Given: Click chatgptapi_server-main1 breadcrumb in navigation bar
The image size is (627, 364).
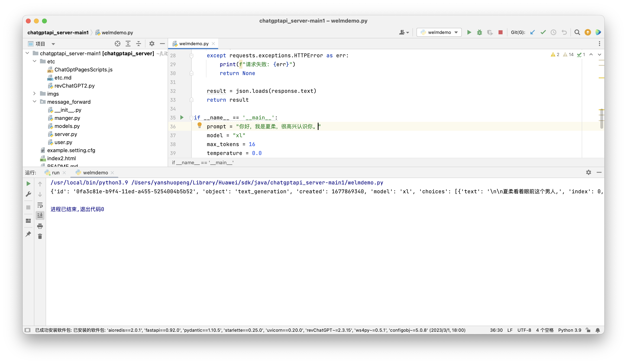Looking at the screenshot, I should tap(58, 32).
